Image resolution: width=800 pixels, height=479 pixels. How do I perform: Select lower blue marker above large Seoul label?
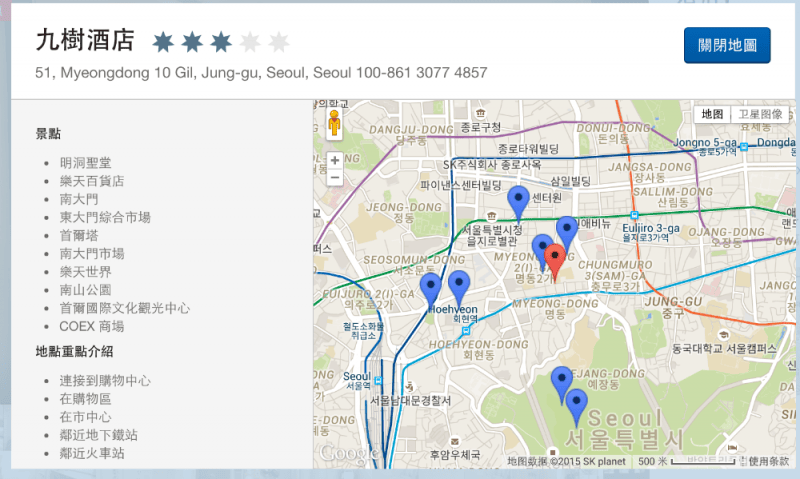pos(577,407)
